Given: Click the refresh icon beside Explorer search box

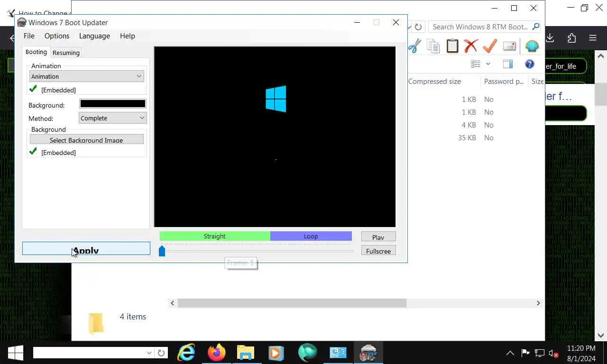Looking at the screenshot, I should 418,27.
